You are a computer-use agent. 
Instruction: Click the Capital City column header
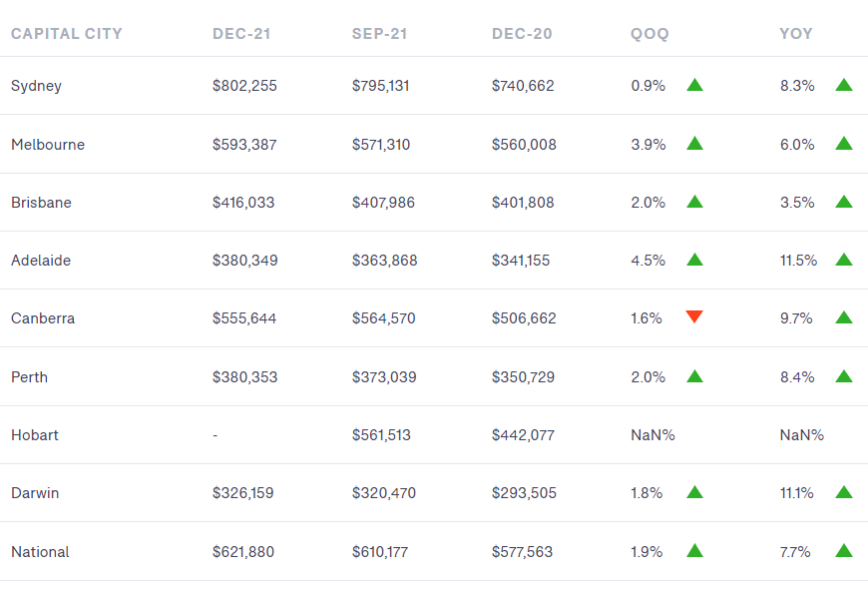[67, 34]
